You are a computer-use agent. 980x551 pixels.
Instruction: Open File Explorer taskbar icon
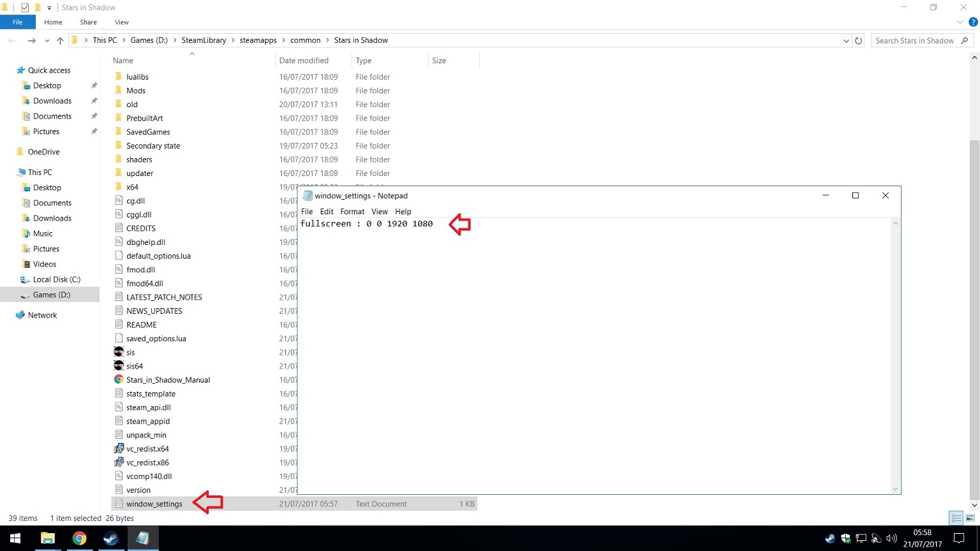point(48,538)
